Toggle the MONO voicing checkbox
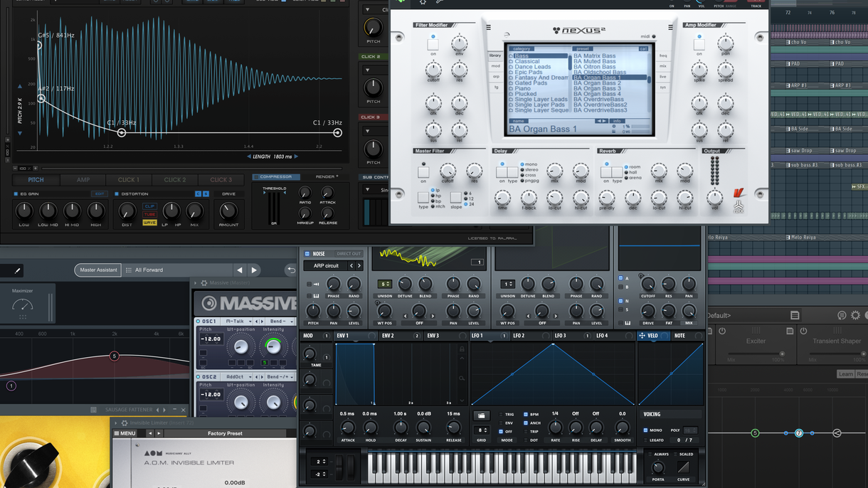This screenshot has width=868, height=488. tap(646, 430)
